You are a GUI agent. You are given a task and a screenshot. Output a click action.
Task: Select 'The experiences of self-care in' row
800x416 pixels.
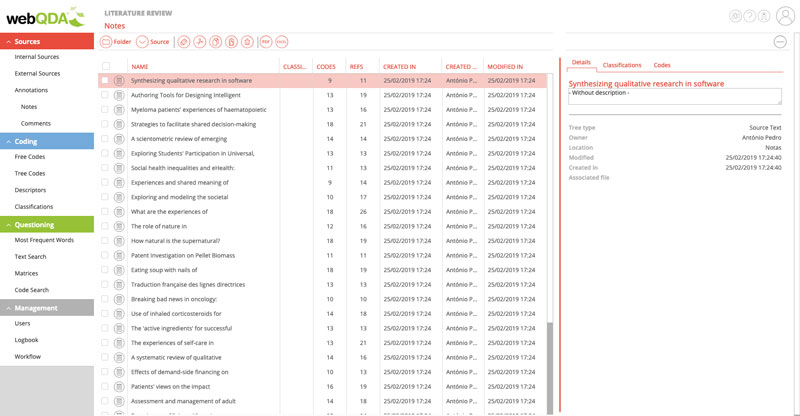[322, 343]
